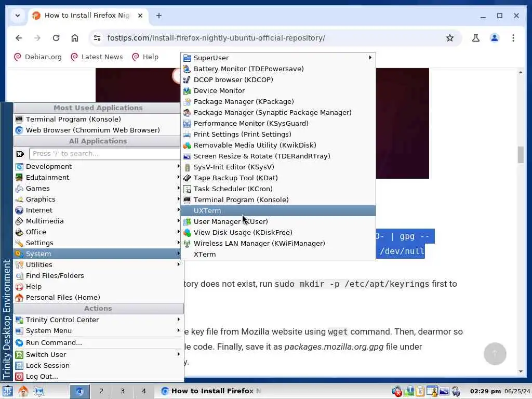Open a new Chromium tab
532x399 pixels.
[159, 16]
